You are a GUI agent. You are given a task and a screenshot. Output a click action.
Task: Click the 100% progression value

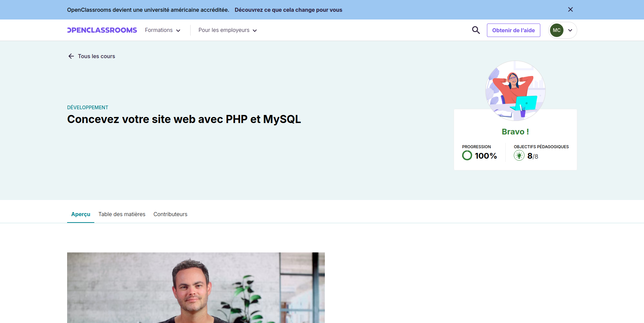[486, 156]
